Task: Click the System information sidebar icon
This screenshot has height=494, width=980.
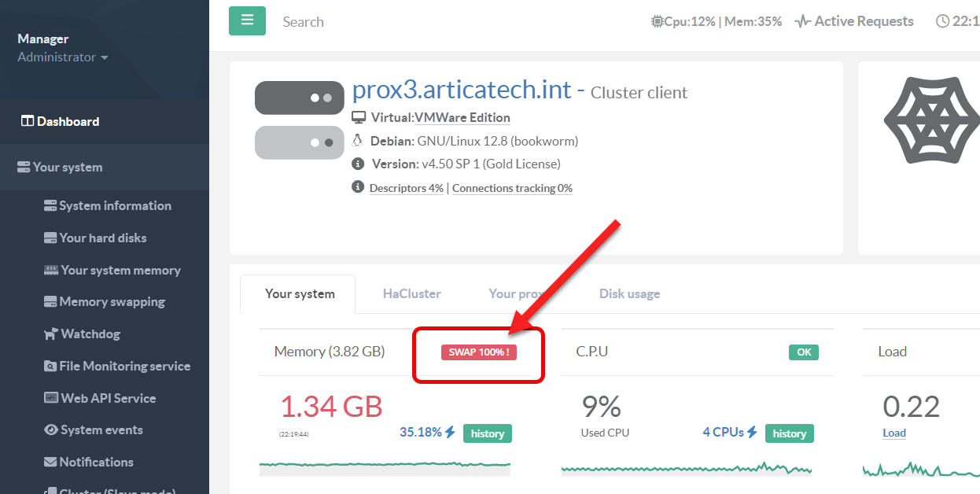Action: click(x=50, y=206)
